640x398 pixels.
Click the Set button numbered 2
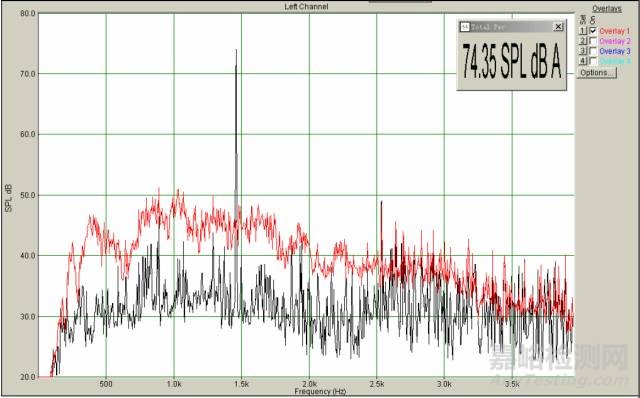click(582, 41)
